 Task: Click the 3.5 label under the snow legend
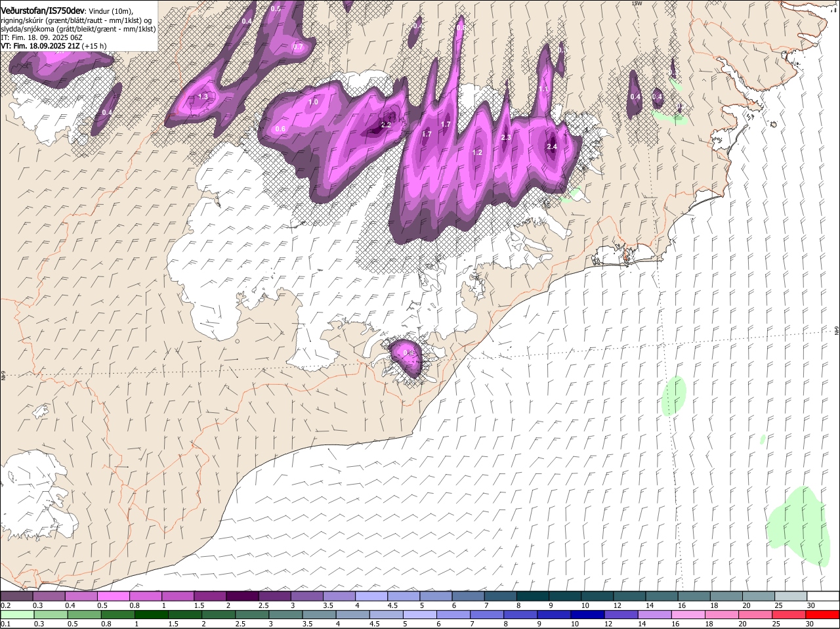(x=328, y=605)
